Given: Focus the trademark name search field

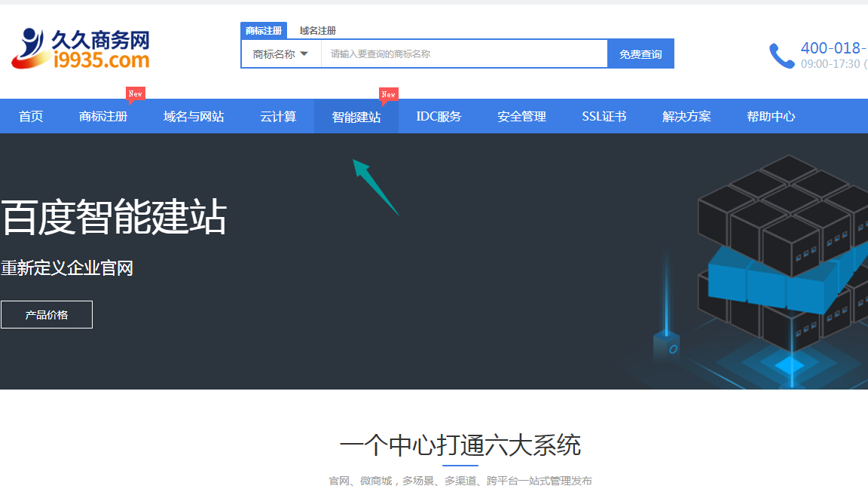Looking at the screenshot, I should click(464, 54).
